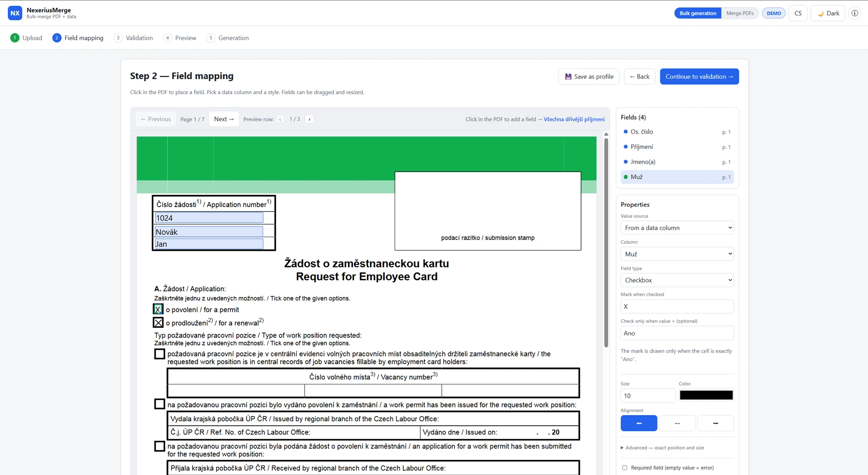Set alignment to center
Image resolution: width=868 pixels, height=475 pixels.
pos(677,423)
